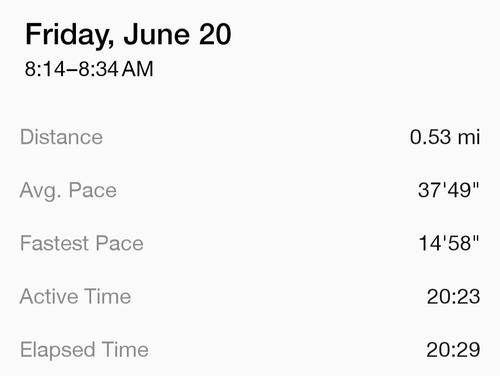
Task: Click the AM text in time range
Action: pyautogui.click(x=137, y=69)
